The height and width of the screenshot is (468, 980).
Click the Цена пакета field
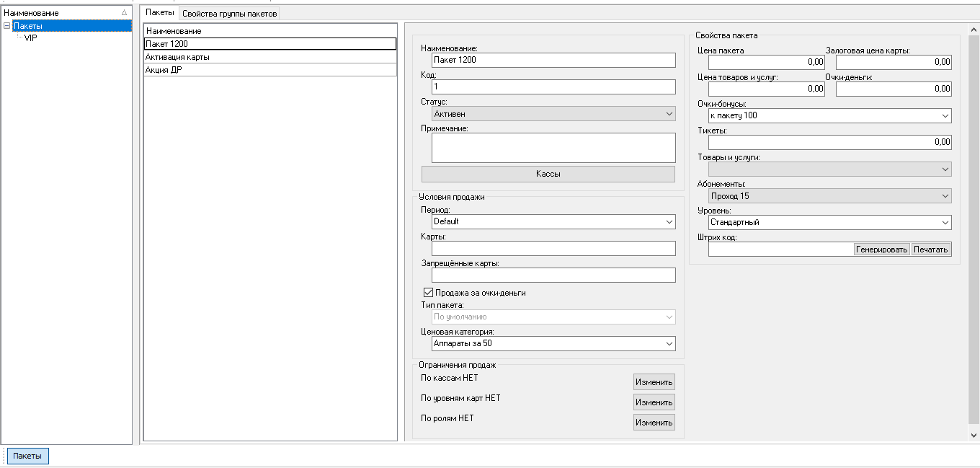click(x=767, y=62)
